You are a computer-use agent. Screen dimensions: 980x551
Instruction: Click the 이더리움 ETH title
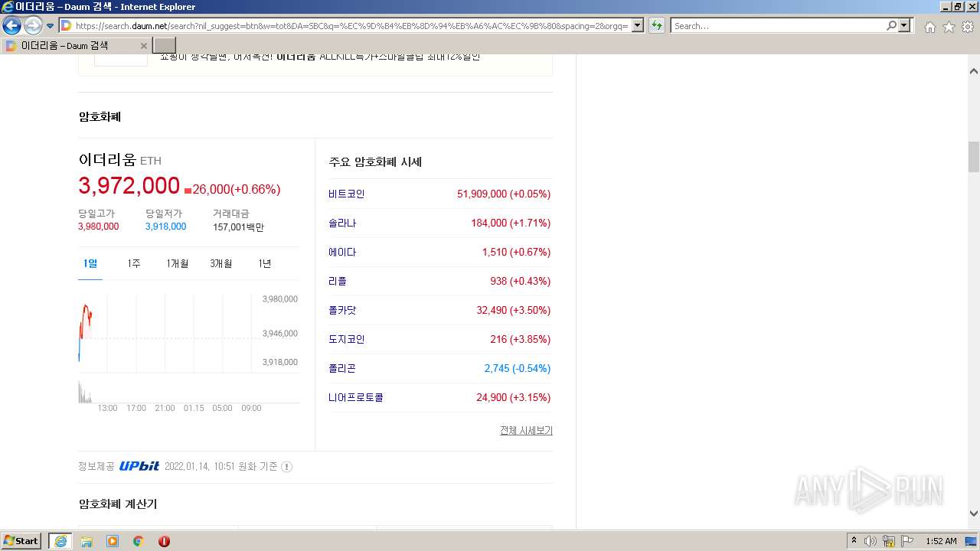tap(120, 160)
